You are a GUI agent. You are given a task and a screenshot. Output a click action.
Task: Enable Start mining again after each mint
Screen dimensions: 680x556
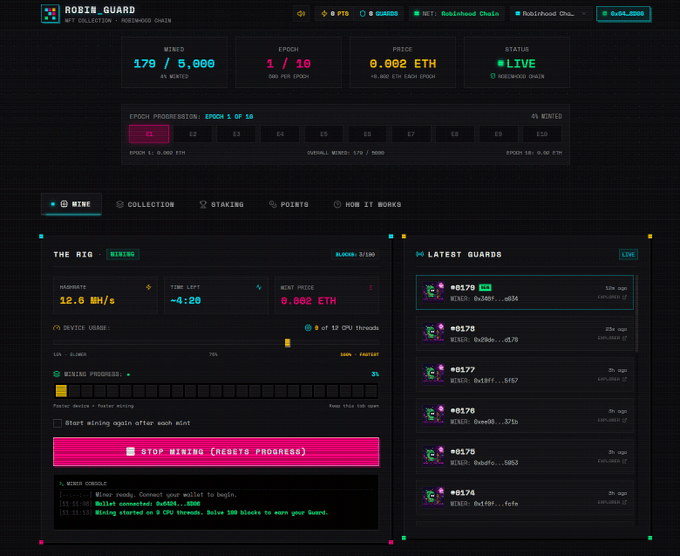tap(57, 423)
